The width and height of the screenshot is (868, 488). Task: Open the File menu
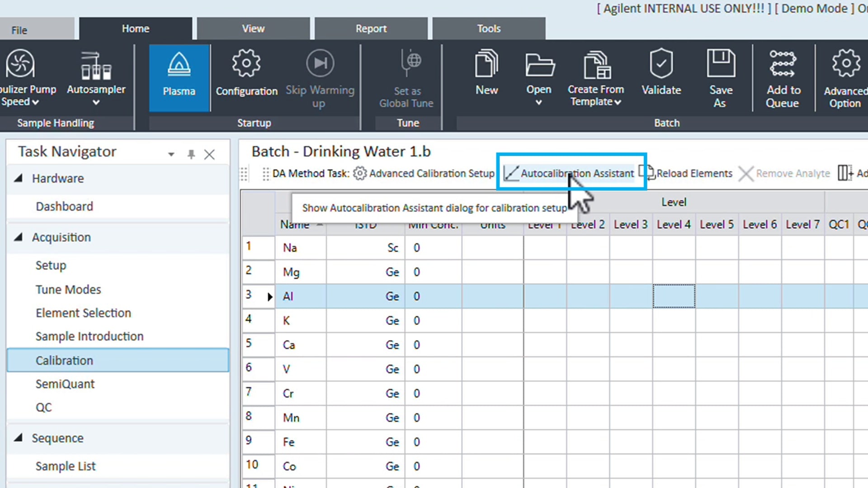pyautogui.click(x=19, y=29)
